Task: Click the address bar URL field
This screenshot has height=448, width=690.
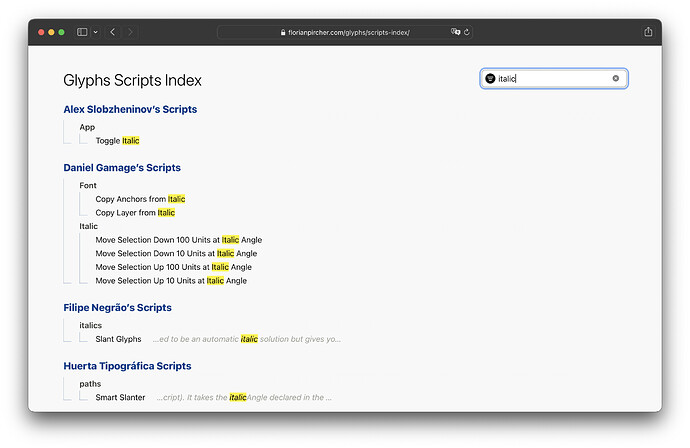Action: click(345, 32)
